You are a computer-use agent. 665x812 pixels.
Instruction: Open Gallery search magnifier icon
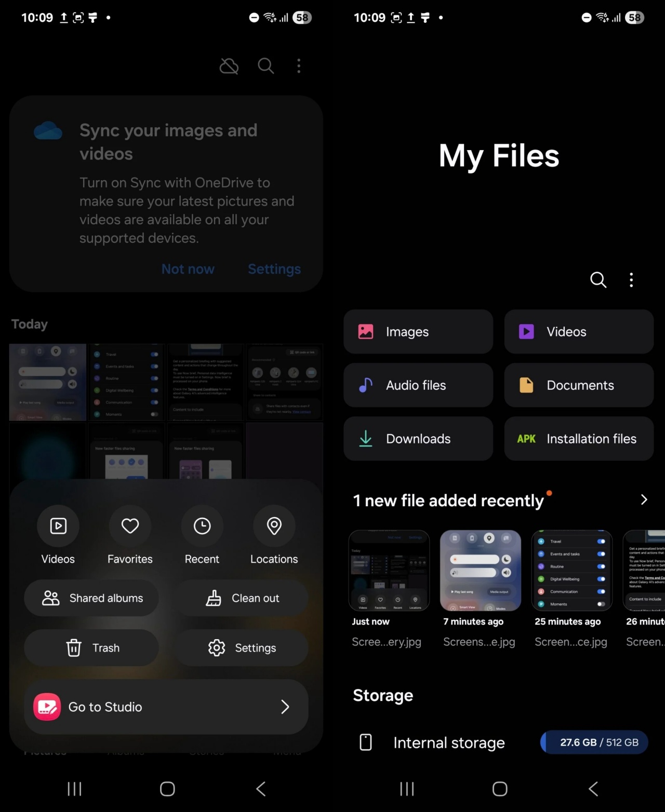point(265,66)
